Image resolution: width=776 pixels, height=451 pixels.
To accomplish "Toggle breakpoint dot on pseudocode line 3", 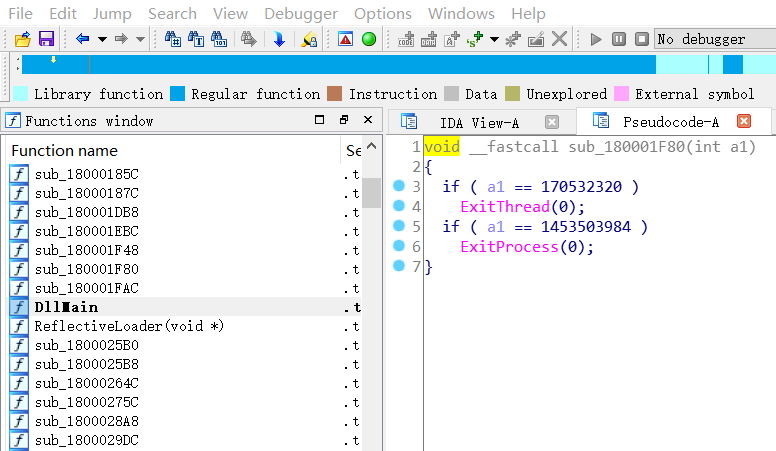I will pos(399,186).
